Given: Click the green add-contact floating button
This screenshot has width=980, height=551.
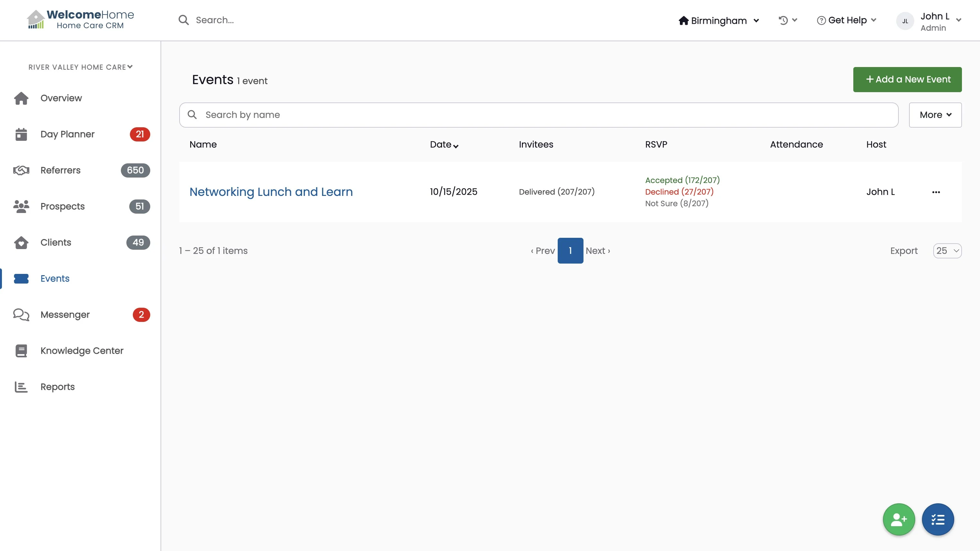Looking at the screenshot, I should pyautogui.click(x=898, y=519).
